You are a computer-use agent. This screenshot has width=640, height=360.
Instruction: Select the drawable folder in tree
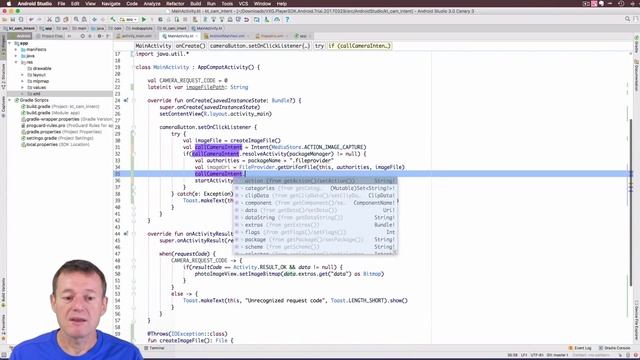39,69
